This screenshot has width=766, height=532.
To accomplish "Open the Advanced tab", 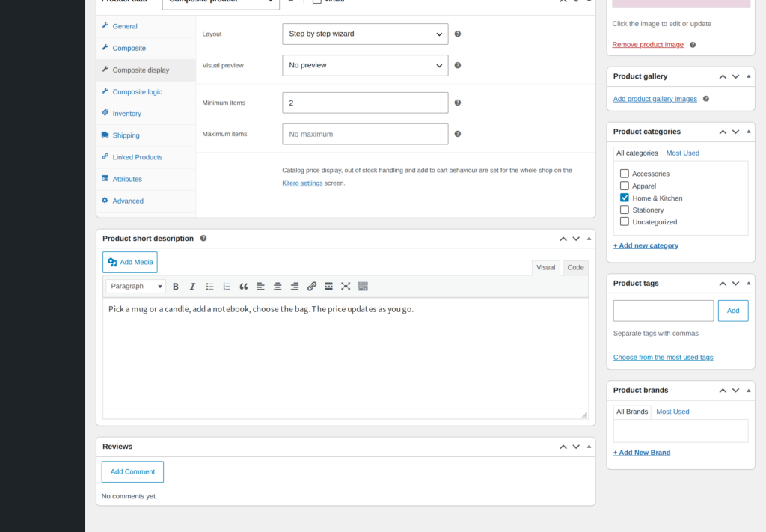I will point(146,201).
